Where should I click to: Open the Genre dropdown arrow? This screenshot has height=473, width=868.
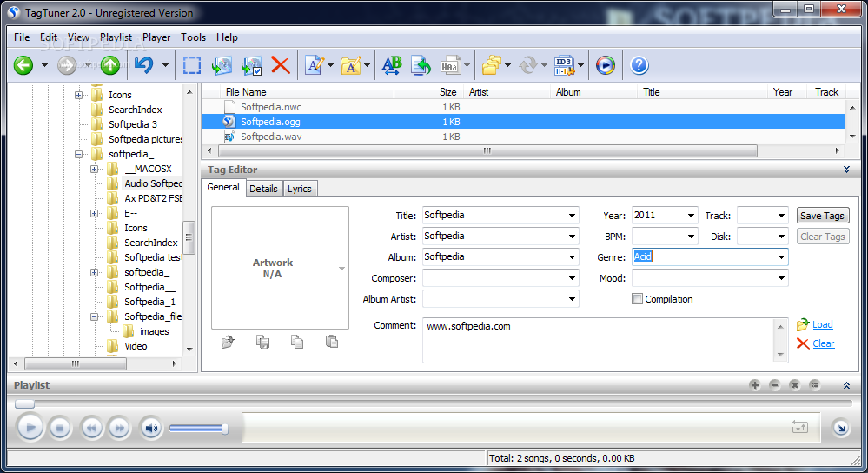click(781, 257)
